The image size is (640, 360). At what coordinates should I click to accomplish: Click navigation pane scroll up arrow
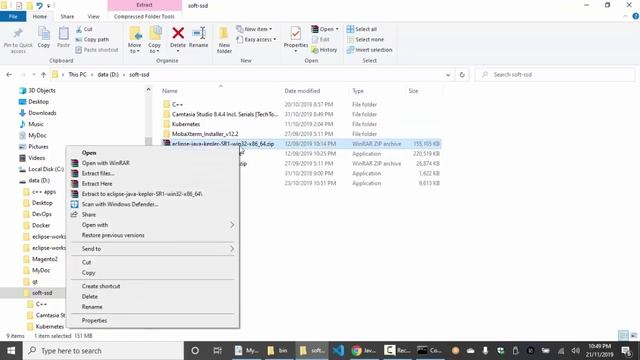tap(148, 90)
